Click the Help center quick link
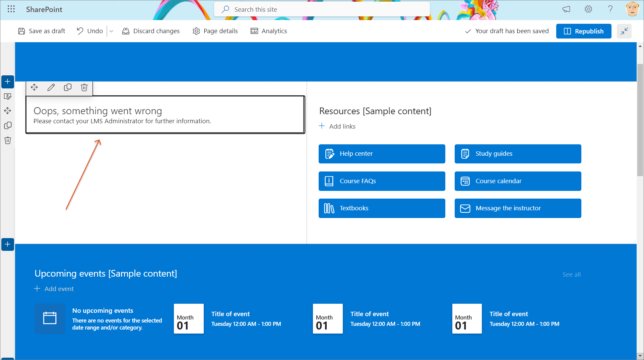 tap(382, 154)
